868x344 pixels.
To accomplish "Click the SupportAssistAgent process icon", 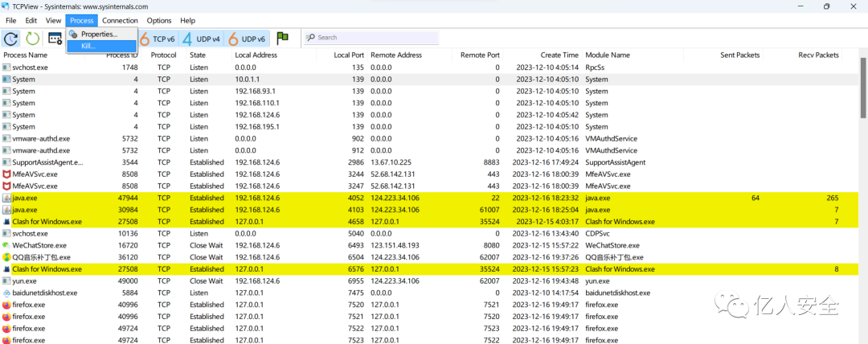I will pyautogui.click(x=6, y=162).
